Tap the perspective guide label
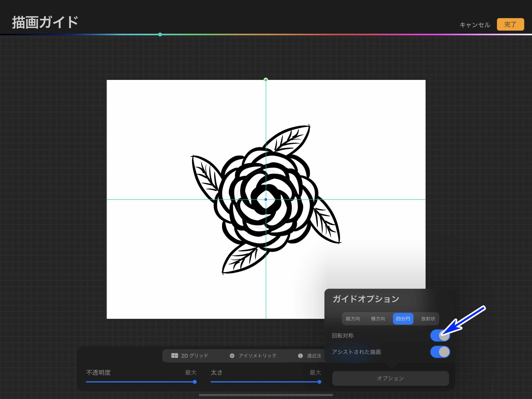The width and height of the screenshot is (532, 399). 314,356
